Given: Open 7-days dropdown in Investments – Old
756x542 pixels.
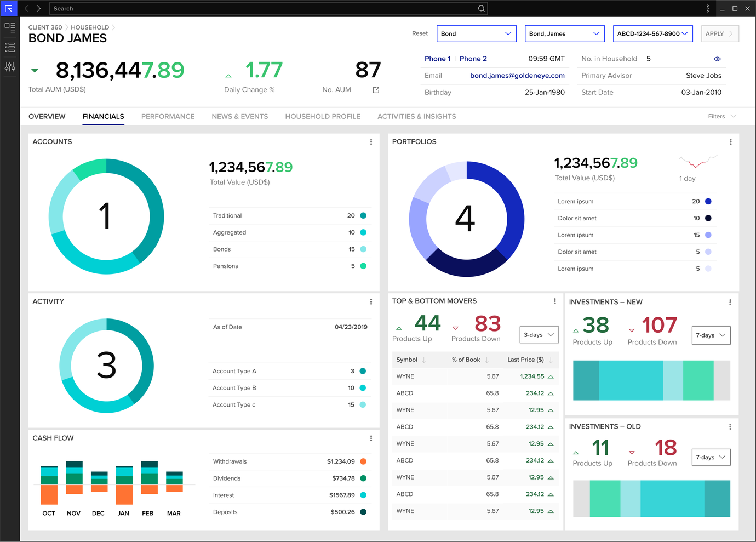Looking at the screenshot, I should click(x=711, y=457).
